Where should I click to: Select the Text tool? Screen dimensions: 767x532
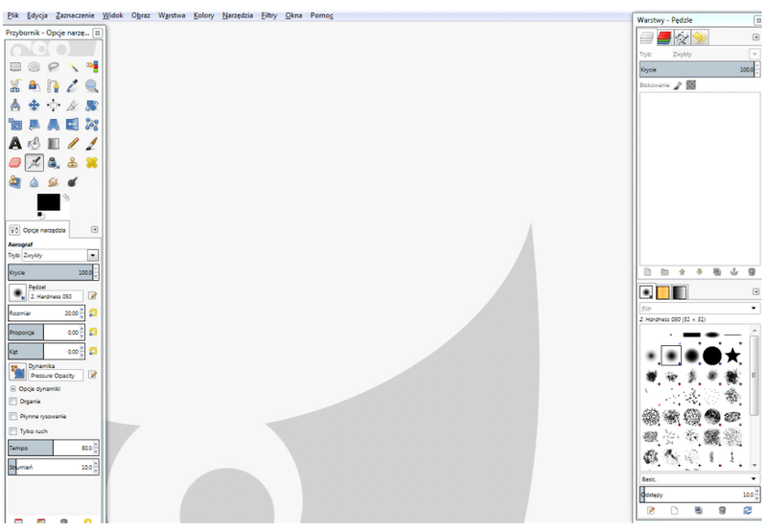pyautogui.click(x=15, y=143)
